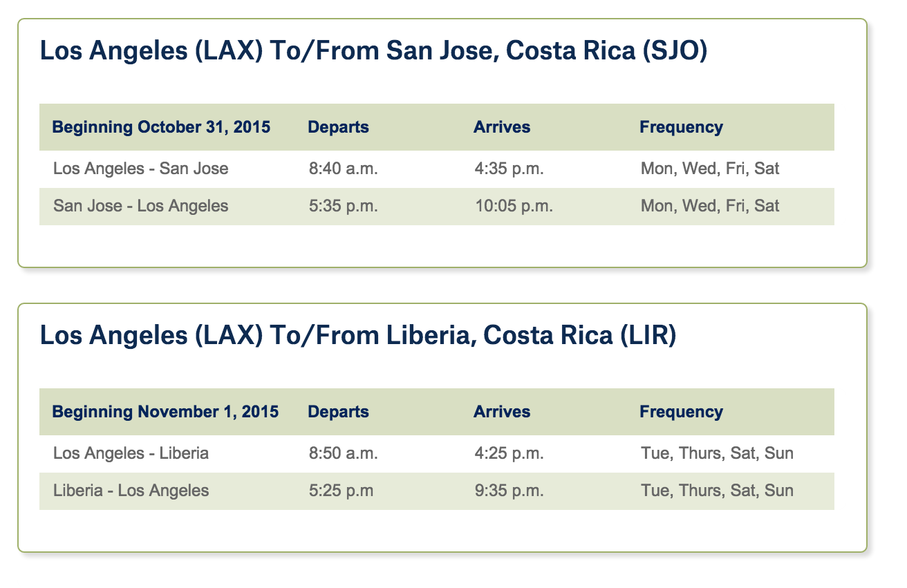Click Frequency column header in San Jose table

pyautogui.click(x=681, y=128)
